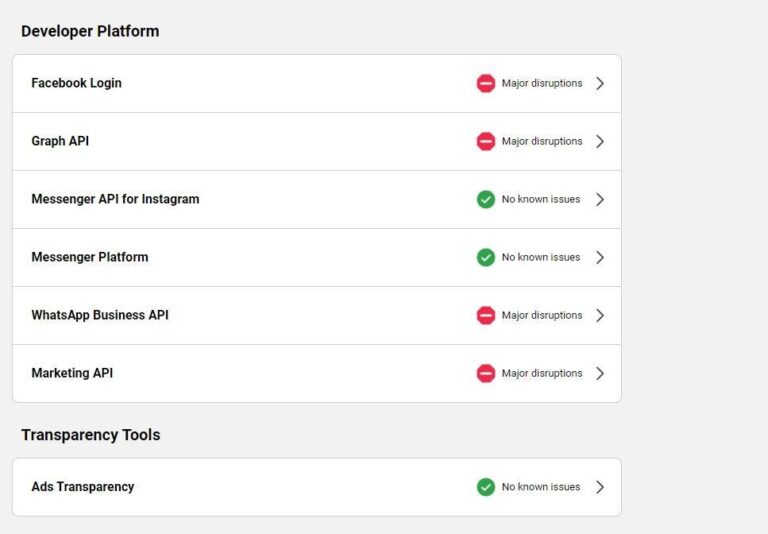Expand WhatsApp Business API chevron arrow
This screenshot has width=768, height=534.
[x=600, y=315]
